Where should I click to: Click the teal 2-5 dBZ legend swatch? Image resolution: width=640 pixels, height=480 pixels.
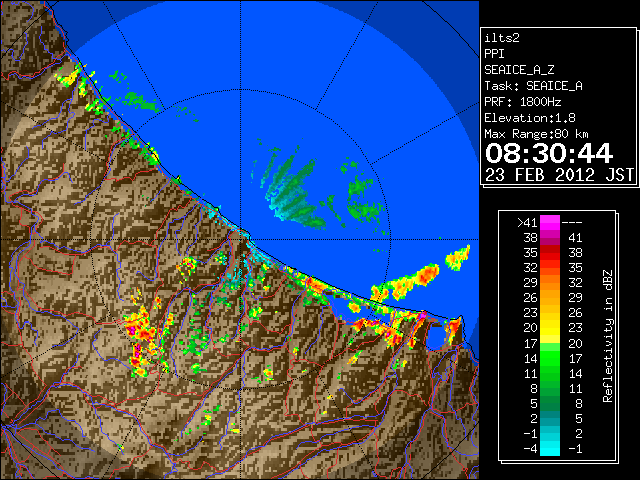pos(550,418)
